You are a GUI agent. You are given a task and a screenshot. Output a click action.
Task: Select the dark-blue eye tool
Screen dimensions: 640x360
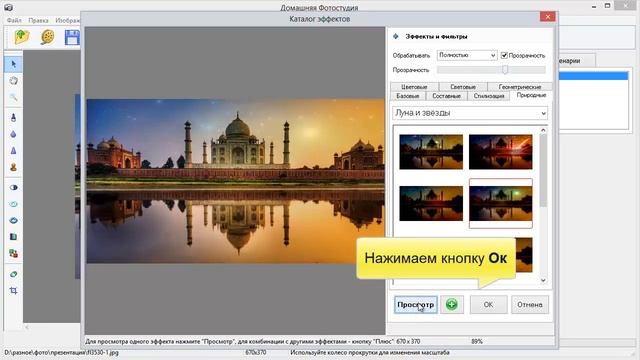(13, 220)
